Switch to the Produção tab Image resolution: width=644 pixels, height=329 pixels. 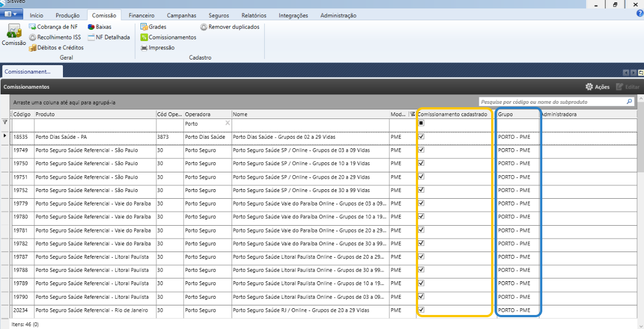click(x=67, y=15)
